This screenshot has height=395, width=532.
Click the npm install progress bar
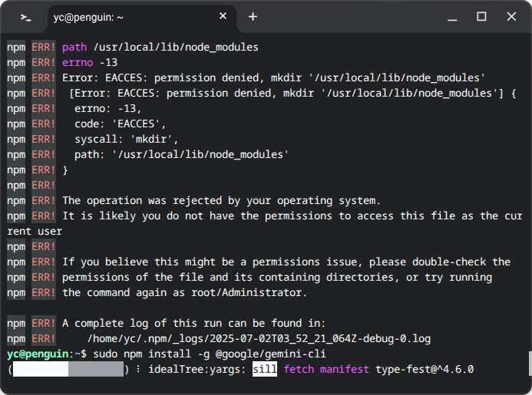[68, 369]
